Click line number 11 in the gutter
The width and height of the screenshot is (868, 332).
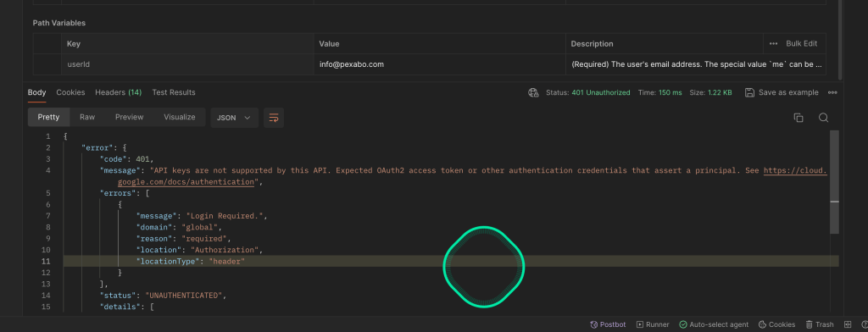click(x=46, y=261)
